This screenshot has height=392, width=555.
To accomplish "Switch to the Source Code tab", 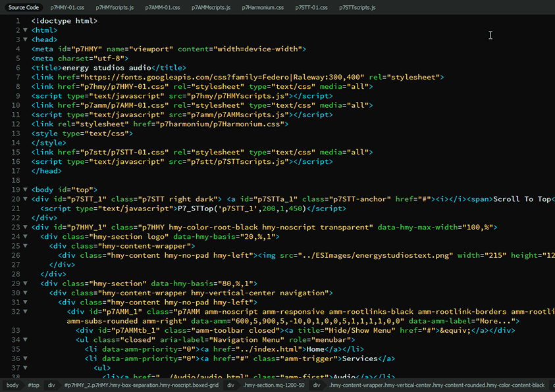I will (x=23, y=7).
